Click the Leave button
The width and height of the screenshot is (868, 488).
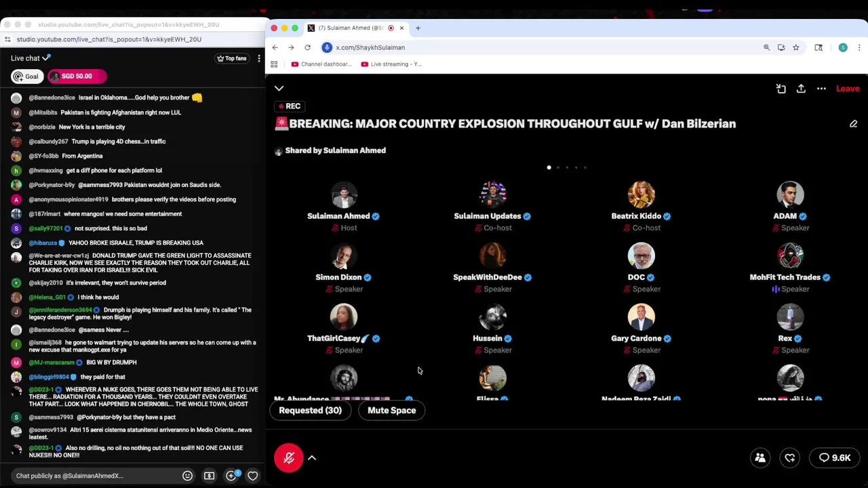click(x=848, y=89)
